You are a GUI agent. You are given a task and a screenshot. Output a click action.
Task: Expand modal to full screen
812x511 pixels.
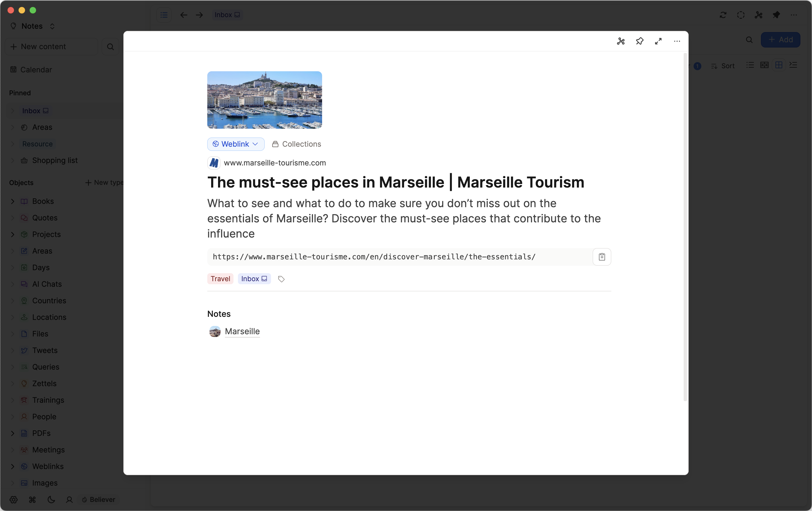pyautogui.click(x=658, y=41)
